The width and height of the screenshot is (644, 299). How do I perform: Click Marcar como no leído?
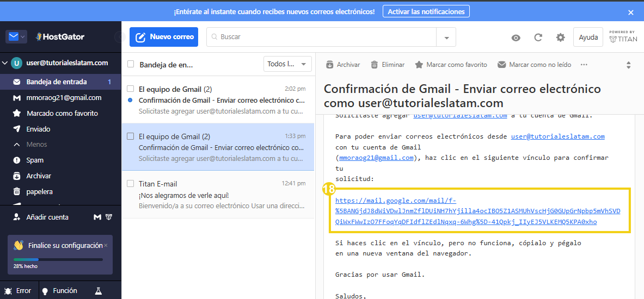535,64
